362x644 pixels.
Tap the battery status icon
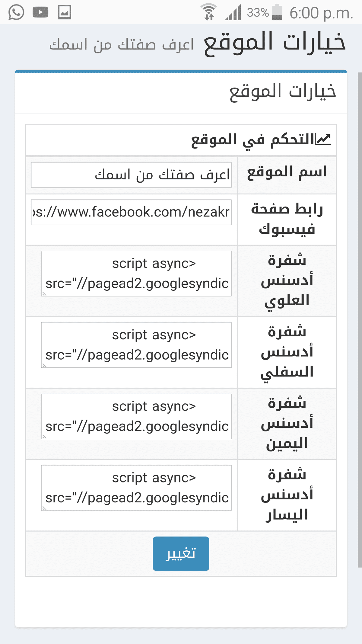click(277, 12)
